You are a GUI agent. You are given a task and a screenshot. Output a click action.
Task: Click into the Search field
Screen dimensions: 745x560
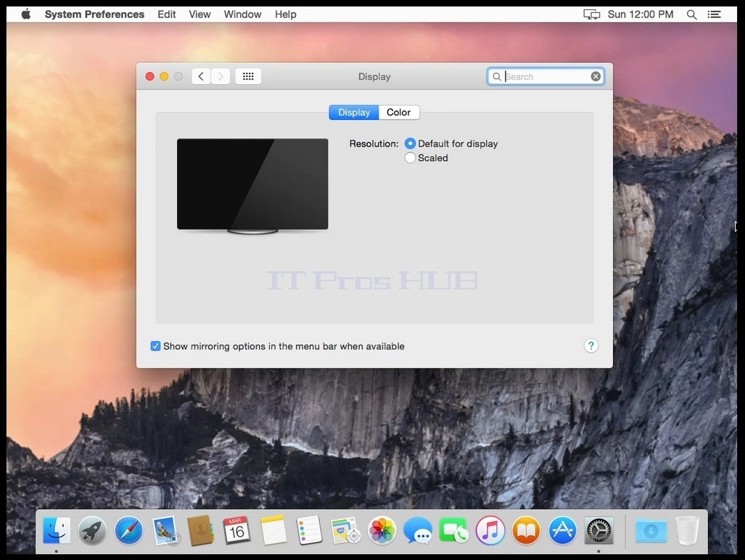click(x=546, y=76)
